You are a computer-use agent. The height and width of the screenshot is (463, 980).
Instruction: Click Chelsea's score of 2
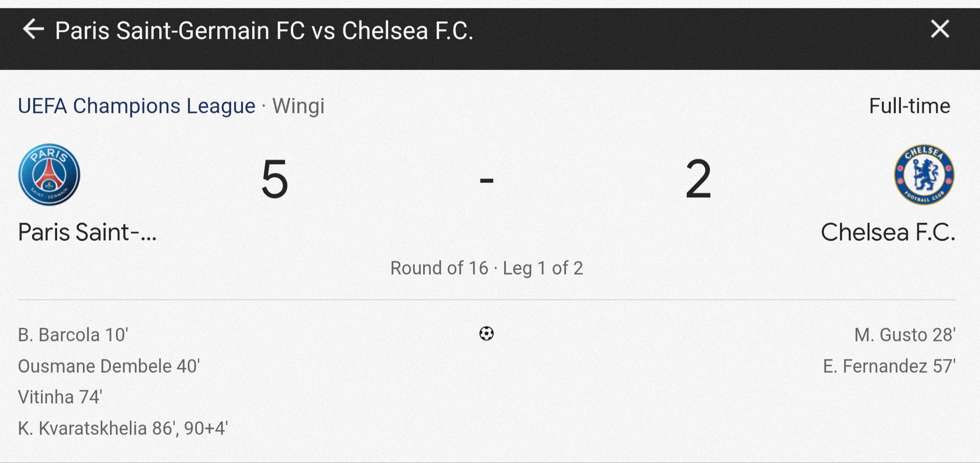(698, 179)
